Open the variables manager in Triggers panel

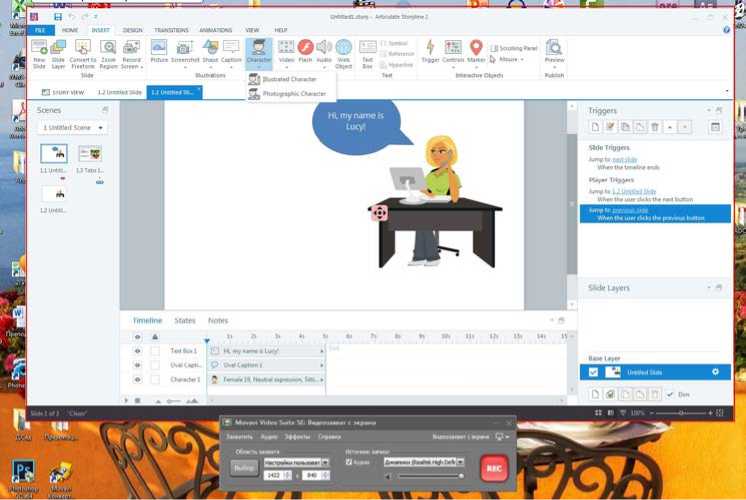715,127
